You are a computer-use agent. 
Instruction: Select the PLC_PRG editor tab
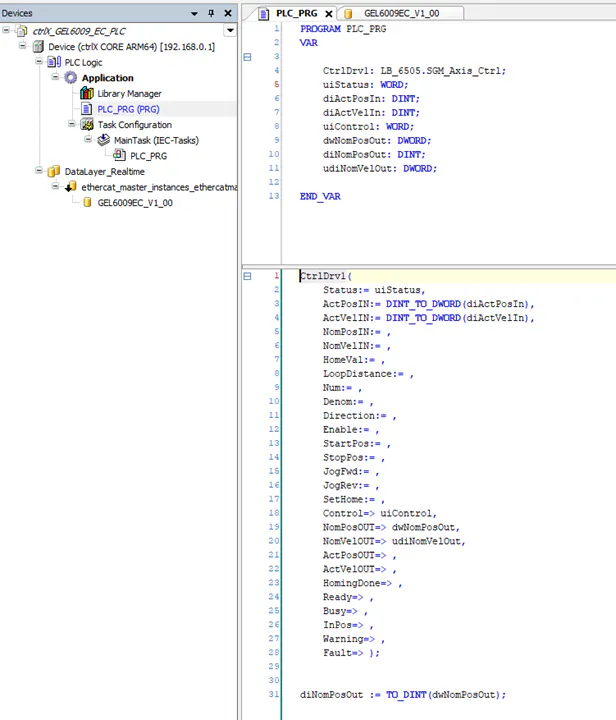pyautogui.click(x=294, y=13)
